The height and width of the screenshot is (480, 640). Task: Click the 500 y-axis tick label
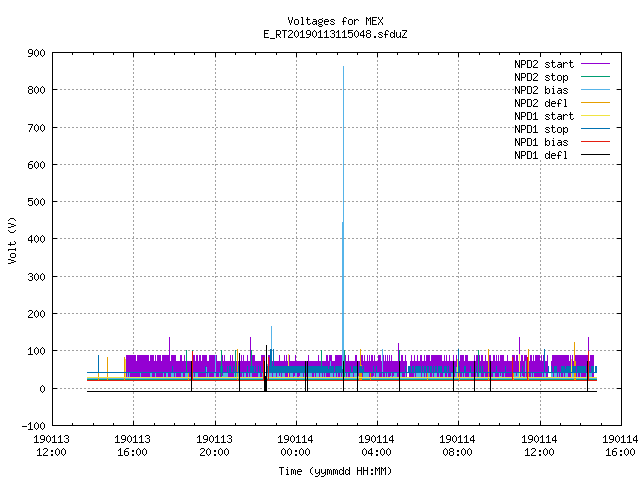click(x=36, y=202)
